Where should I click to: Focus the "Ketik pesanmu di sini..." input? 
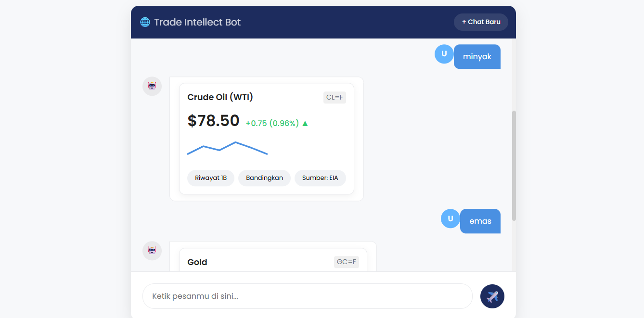tap(307, 296)
